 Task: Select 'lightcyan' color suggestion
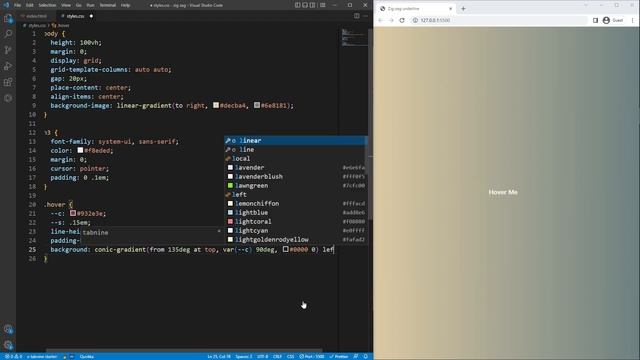296,230
